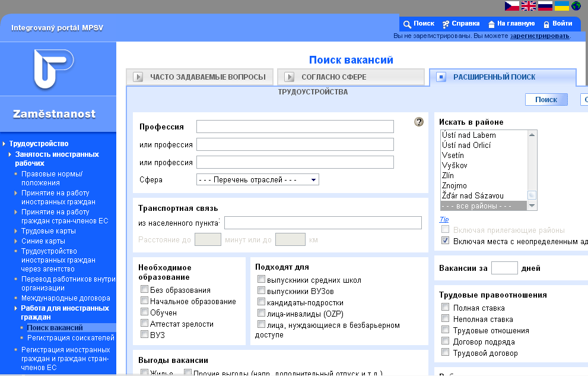Select the British flag for English

click(529, 6)
